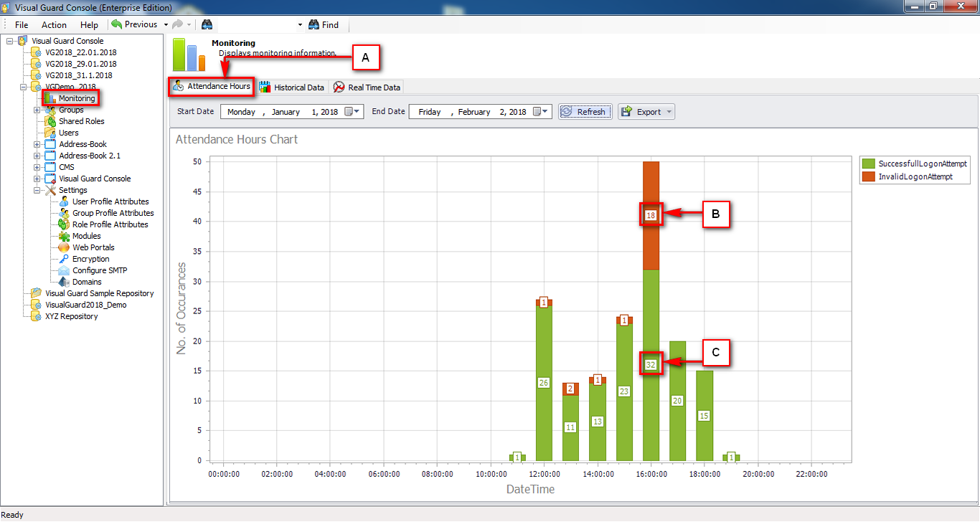Select the Modules puzzle icon
The width and height of the screenshot is (980, 522).
[64, 236]
